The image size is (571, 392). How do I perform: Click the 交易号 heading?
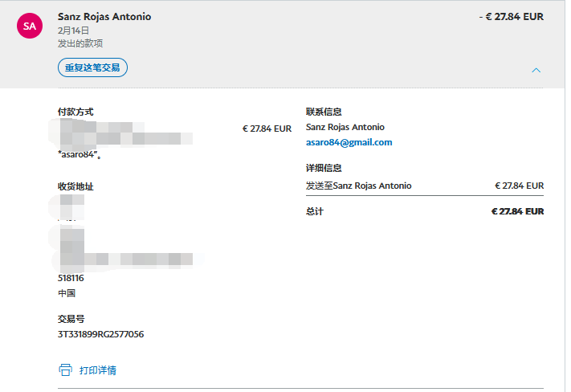coord(70,319)
